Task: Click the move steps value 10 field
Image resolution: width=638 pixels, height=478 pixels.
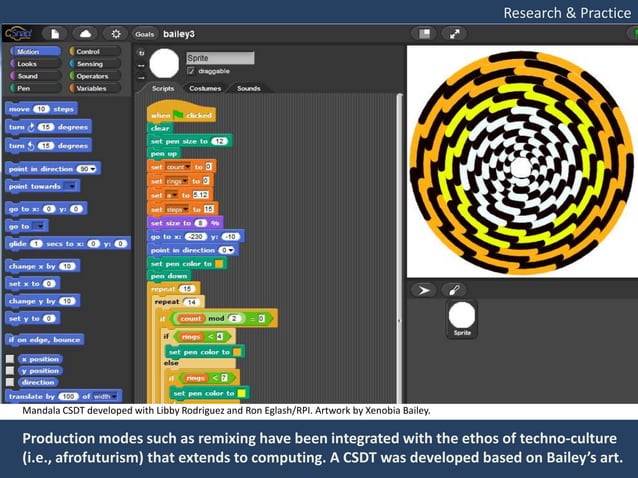Action: click(x=41, y=109)
